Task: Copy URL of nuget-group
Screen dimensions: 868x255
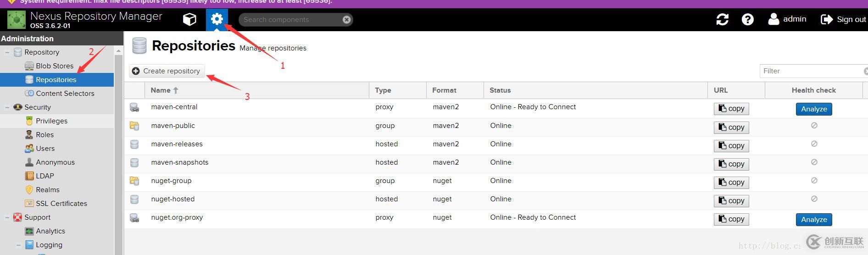Action: coord(731,183)
